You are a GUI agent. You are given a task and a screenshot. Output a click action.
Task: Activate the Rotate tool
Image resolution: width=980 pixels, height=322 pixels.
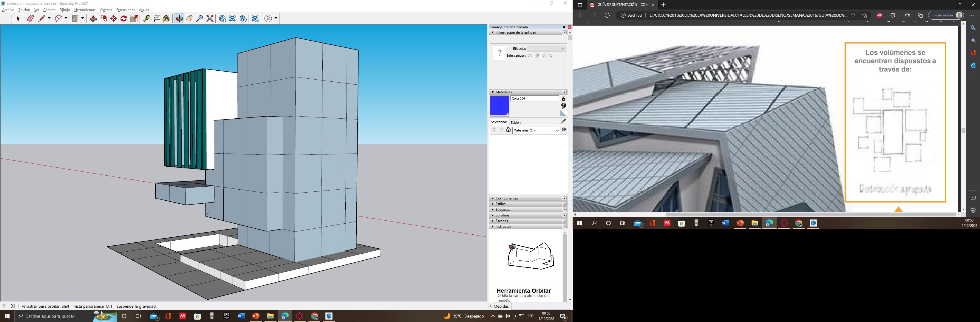(x=124, y=18)
